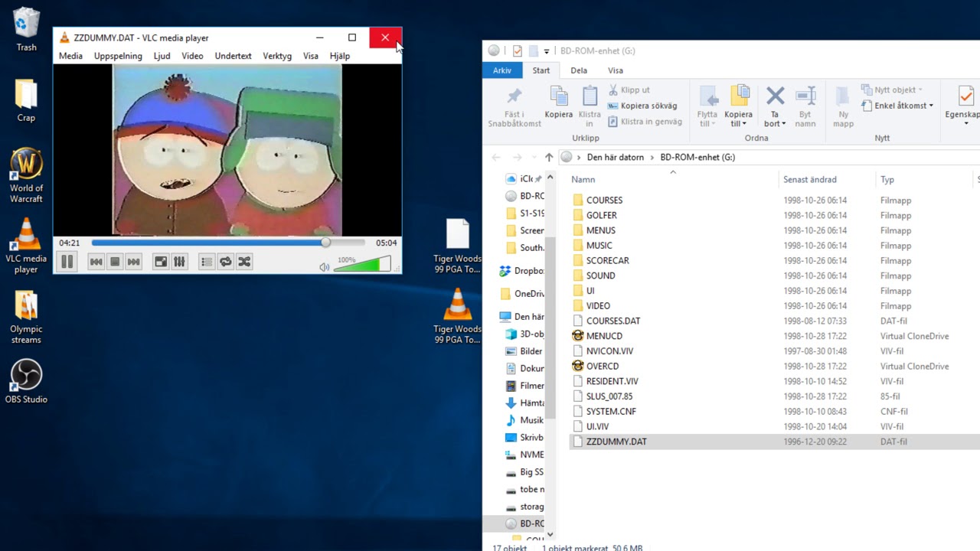Open Quick Access Toolbar customize dropdown
Screen dimensions: 980x551
547,51
